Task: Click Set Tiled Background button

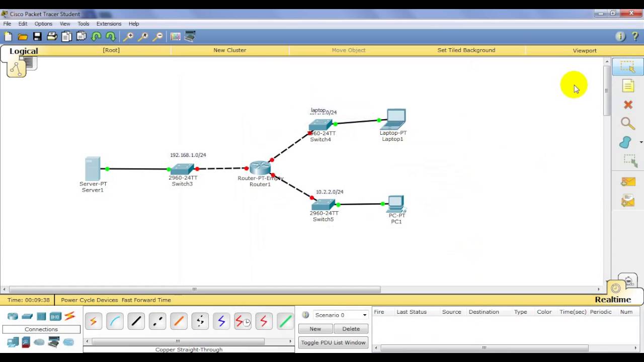Action: pyautogui.click(x=466, y=50)
